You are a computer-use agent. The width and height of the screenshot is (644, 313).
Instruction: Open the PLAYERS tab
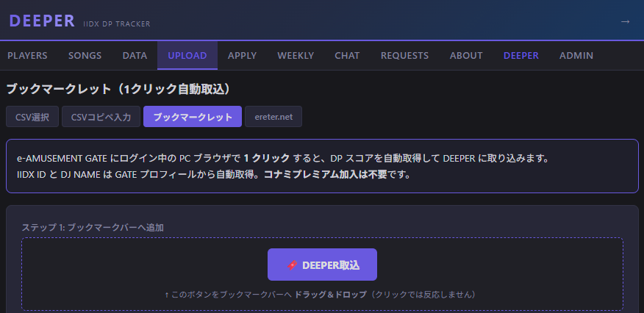[27, 55]
